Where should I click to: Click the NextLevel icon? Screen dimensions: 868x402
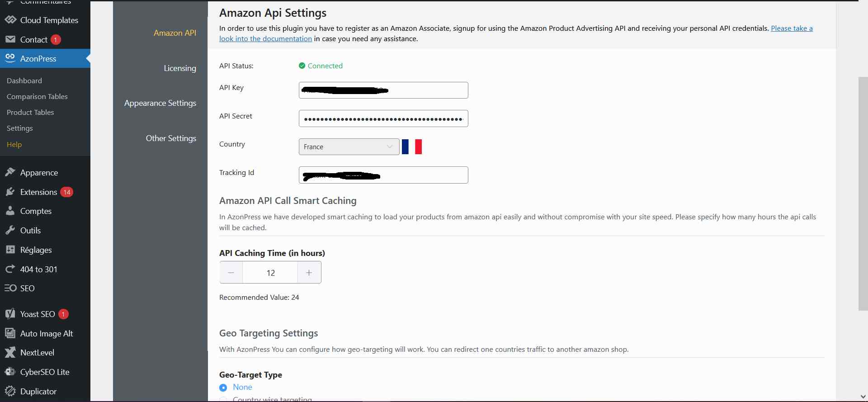click(x=10, y=352)
